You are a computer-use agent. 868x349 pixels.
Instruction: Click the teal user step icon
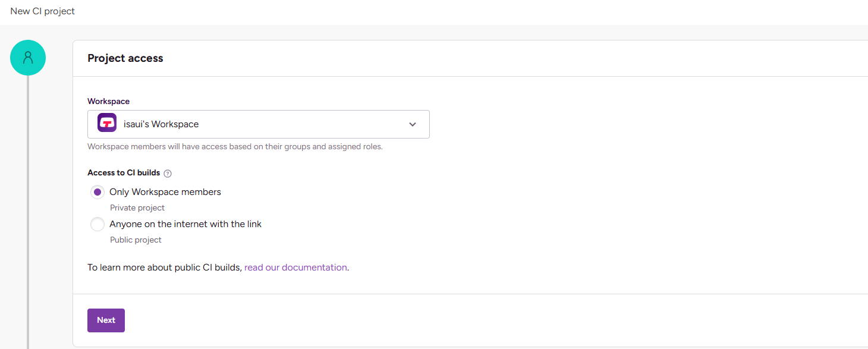28,58
